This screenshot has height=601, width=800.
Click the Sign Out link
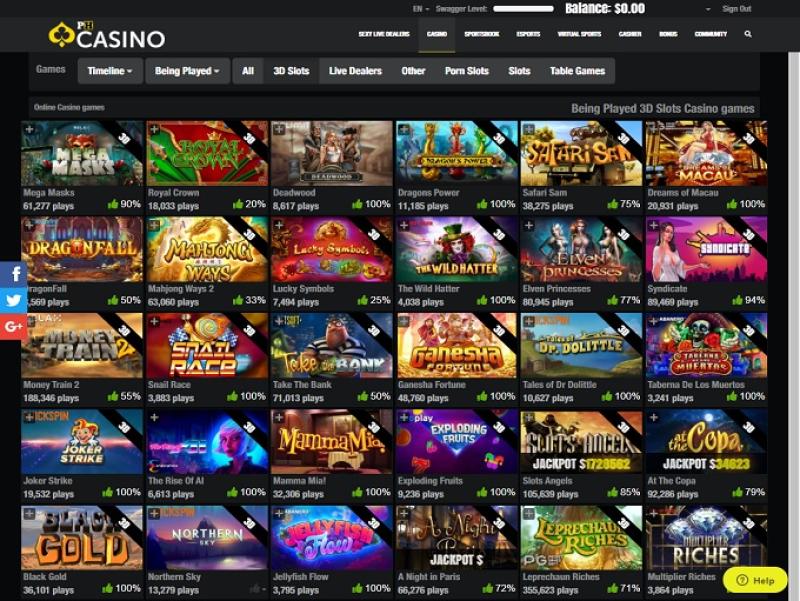click(737, 9)
